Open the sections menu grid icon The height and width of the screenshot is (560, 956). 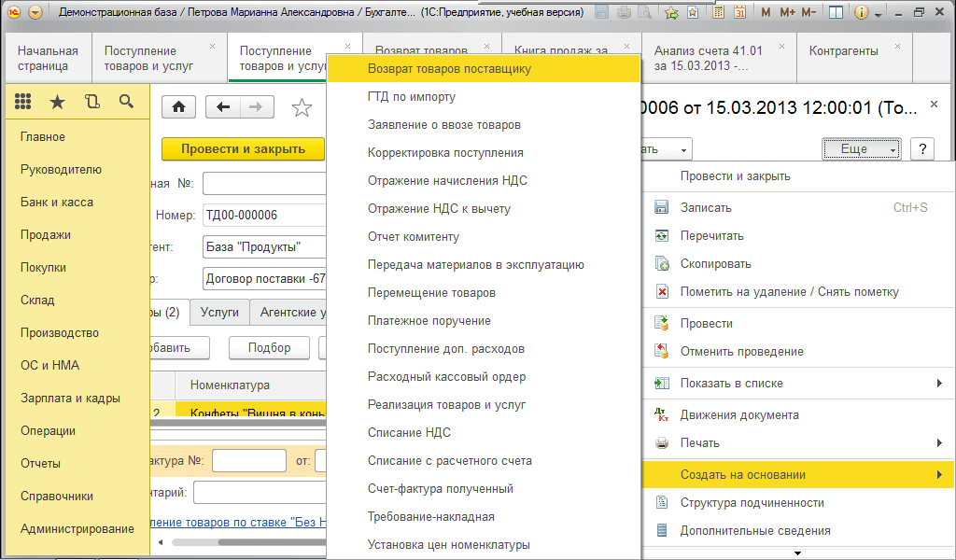[x=23, y=102]
